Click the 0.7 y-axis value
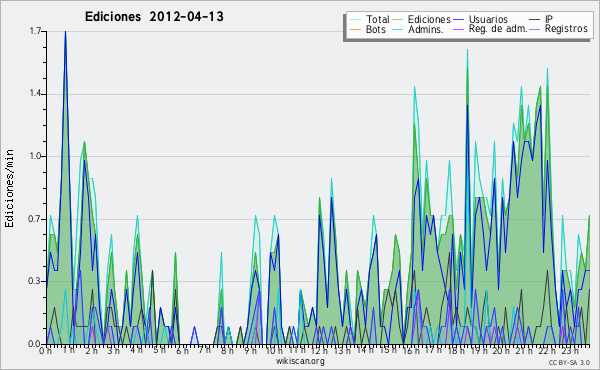 (35, 219)
